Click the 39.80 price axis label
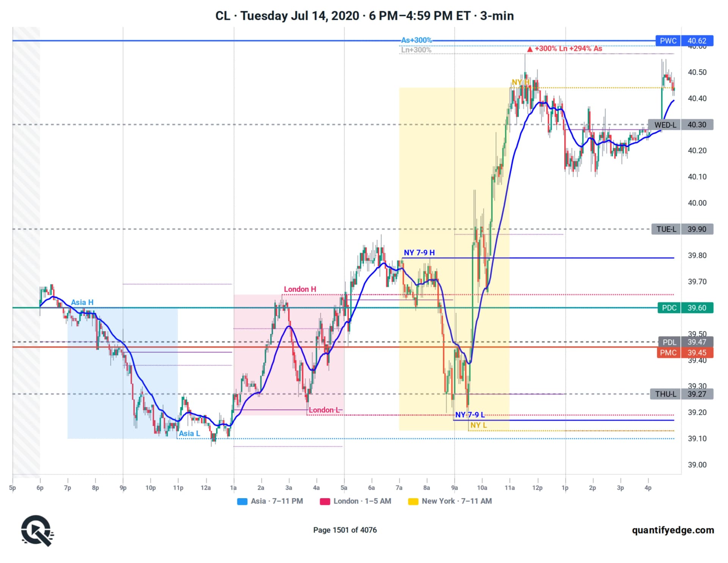The height and width of the screenshot is (563, 728). (x=697, y=255)
